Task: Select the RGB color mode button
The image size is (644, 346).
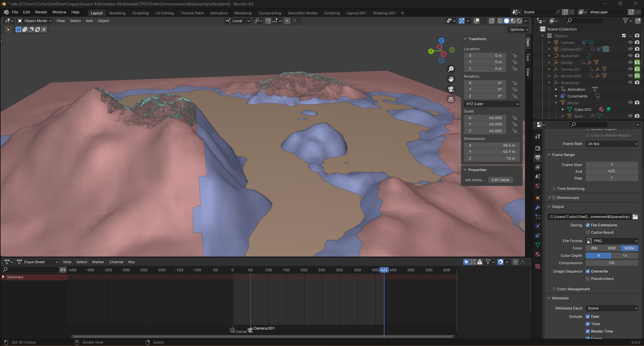Action: coord(611,248)
